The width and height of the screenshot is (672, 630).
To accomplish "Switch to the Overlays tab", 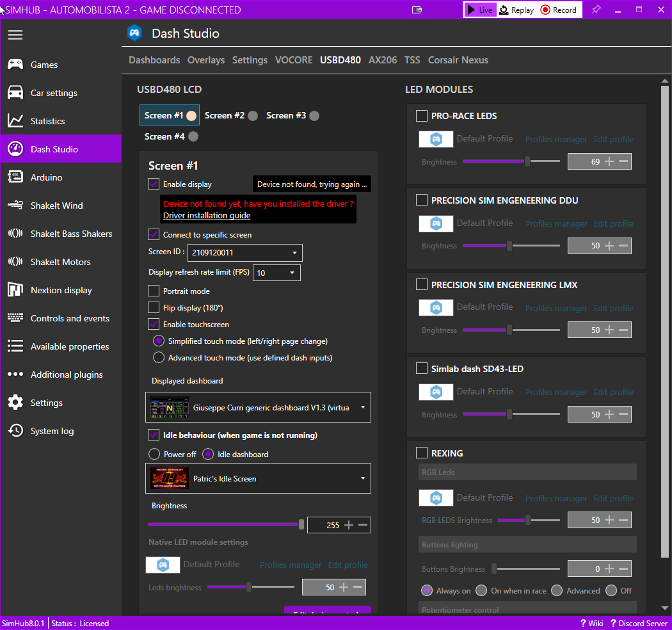I will click(205, 60).
